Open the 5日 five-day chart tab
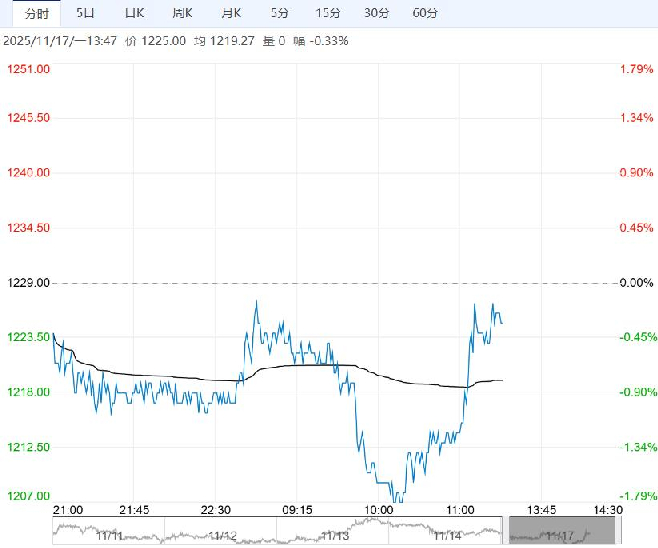658x548 pixels. (86, 13)
